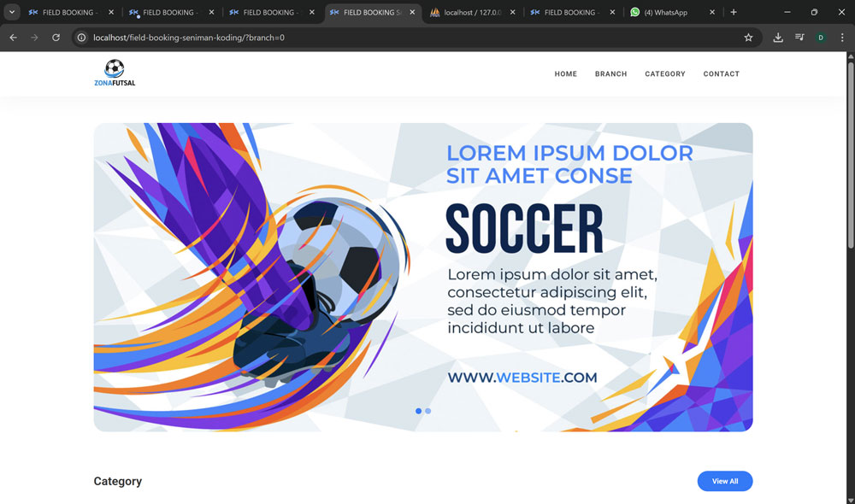Open the CONTACT navigation link
The height and width of the screenshot is (504, 855).
pos(721,73)
